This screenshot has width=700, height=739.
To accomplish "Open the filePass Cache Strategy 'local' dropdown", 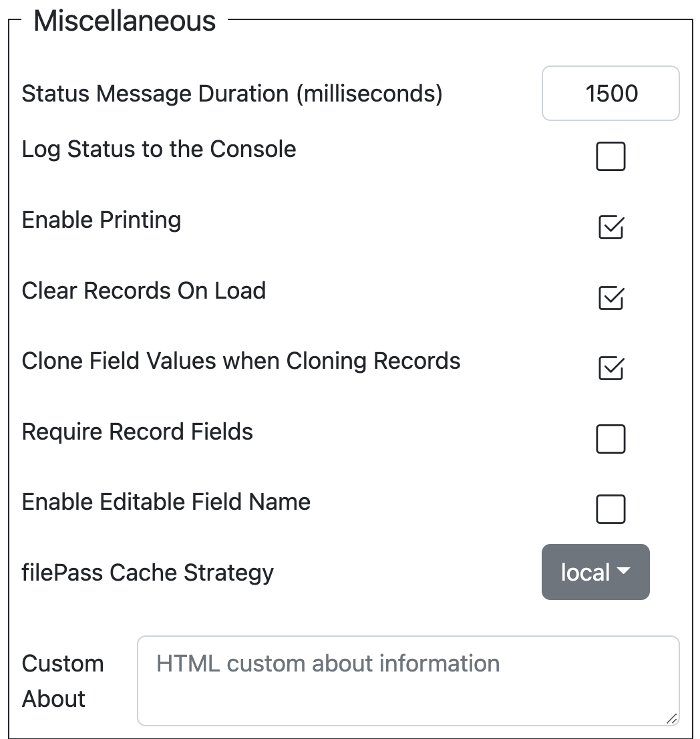I will coord(595,572).
